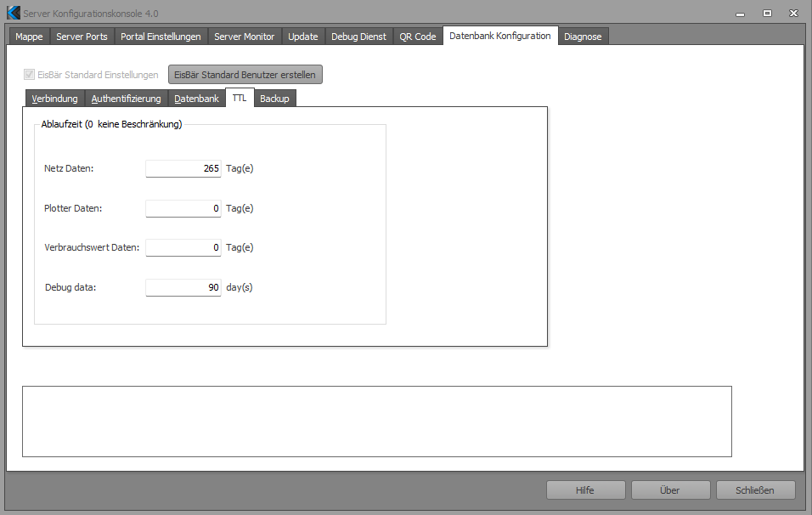The height and width of the screenshot is (515, 812).
Task: Click the Debug data days field
Action: click(183, 287)
